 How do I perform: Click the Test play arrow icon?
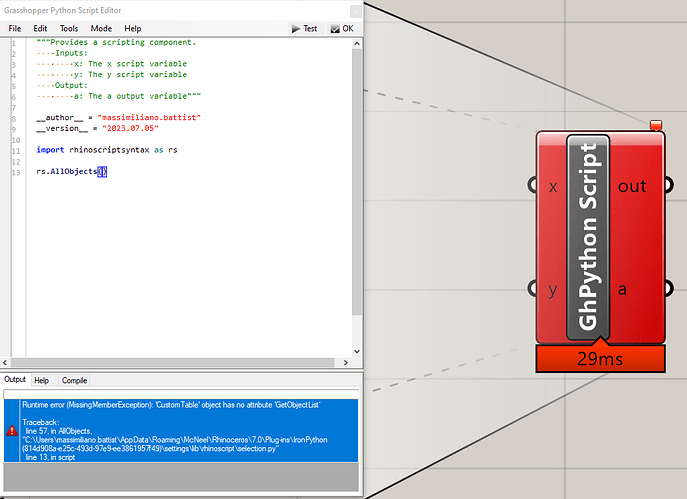point(296,28)
